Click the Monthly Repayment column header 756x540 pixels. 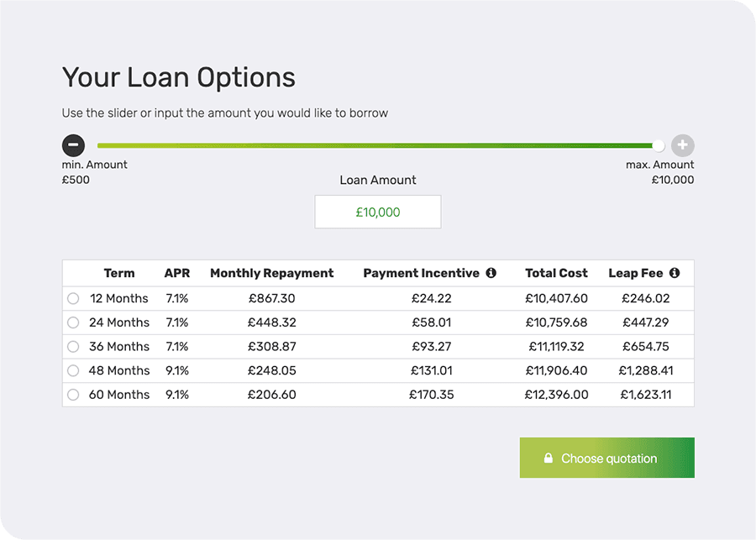[271, 273]
